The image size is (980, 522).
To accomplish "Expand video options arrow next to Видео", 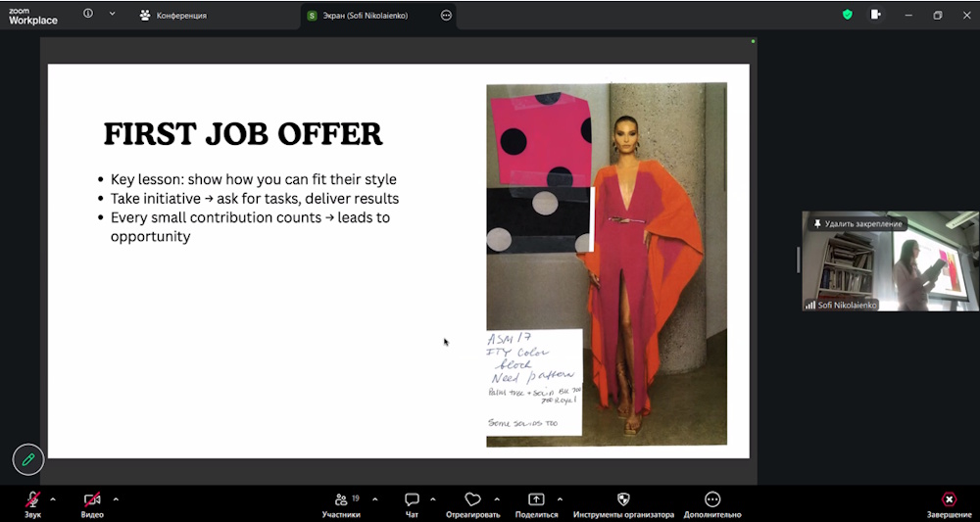I will 116,499.
